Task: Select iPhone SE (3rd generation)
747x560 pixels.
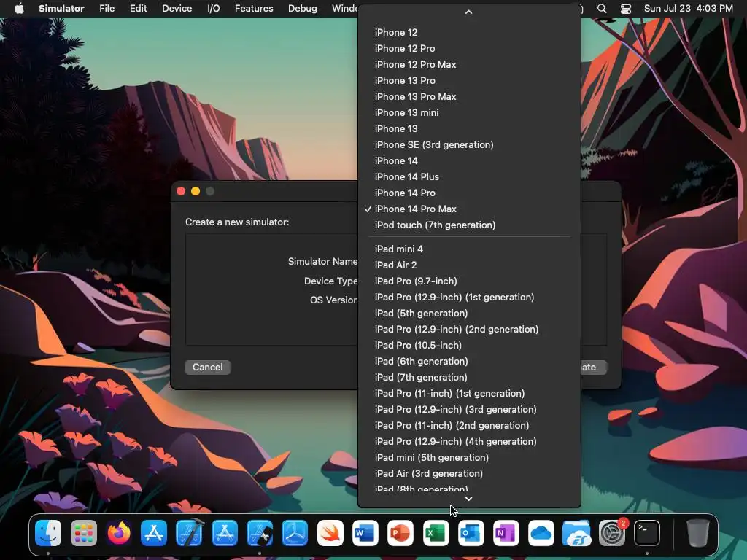Action: click(x=469, y=145)
